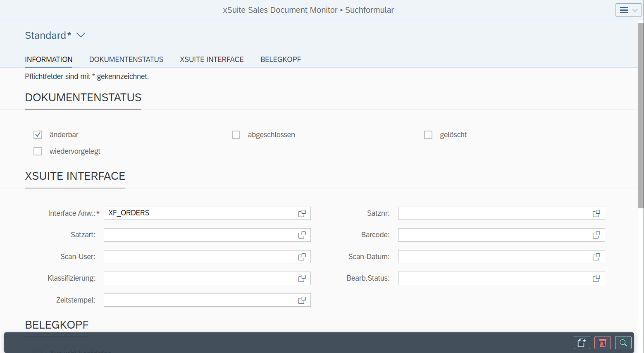This screenshot has width=644, height=353.
Task: Enable the abgeschlossen checkbox
Action: coord(236,134)
